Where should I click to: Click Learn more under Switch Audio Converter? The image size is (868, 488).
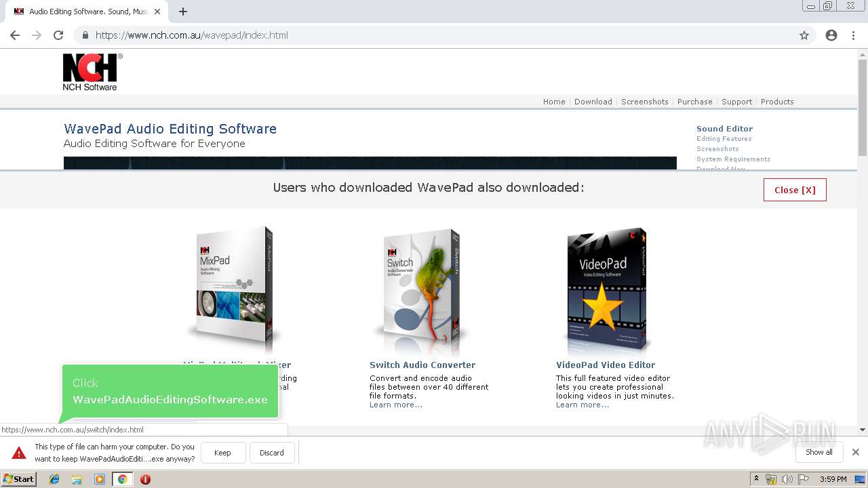click(x=396, y=405)
